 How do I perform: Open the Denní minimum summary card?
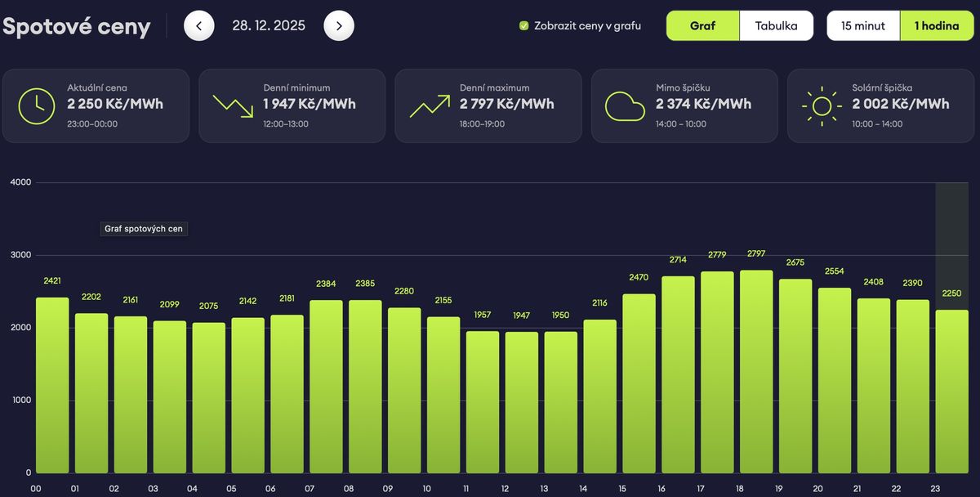[x=292, y=105]
